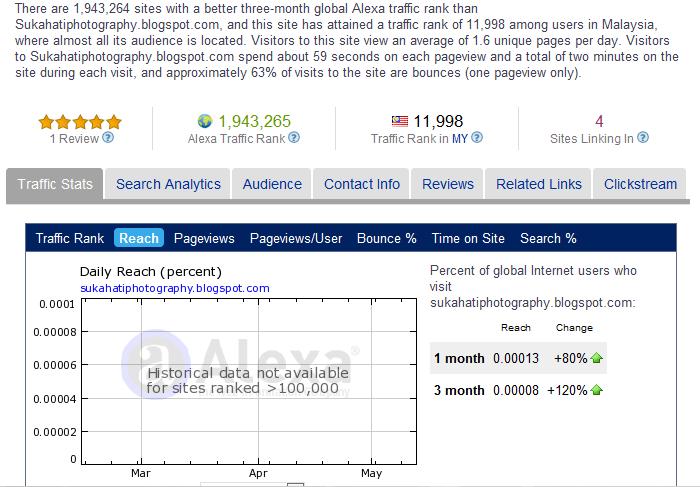Click the Malaysia flag icon

tap(400, 121)
